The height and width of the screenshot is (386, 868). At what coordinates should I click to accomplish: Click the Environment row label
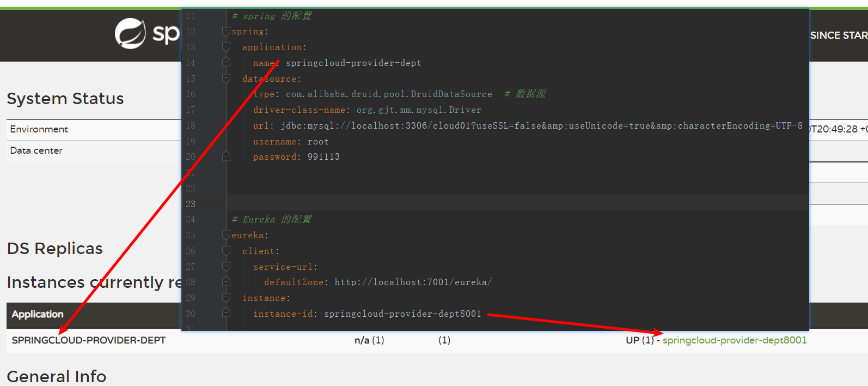(39, 129)
